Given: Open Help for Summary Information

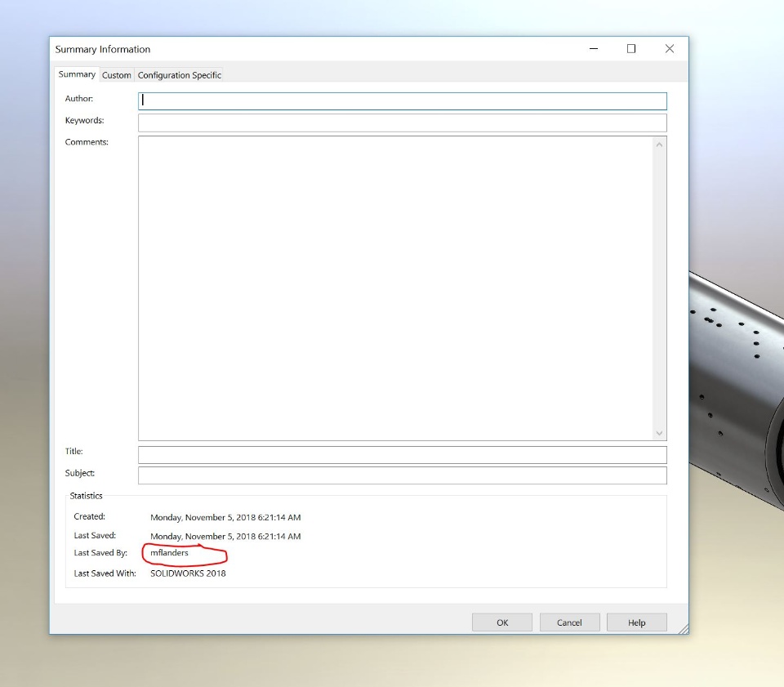Looking at the screenshot, I should (636, 622).
